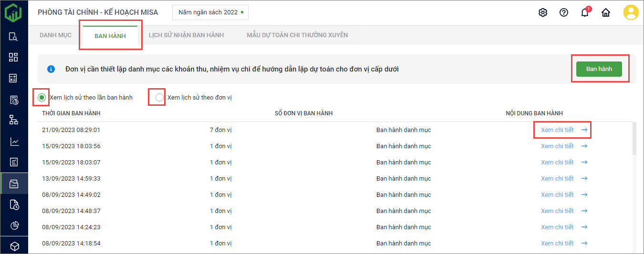The height and width of the screenshot is (254, 644).
Task: Switch to MẪU DỰ TOÁN CHI THƯỜNG XUYÊN tab
Action: tap(297, 35)
